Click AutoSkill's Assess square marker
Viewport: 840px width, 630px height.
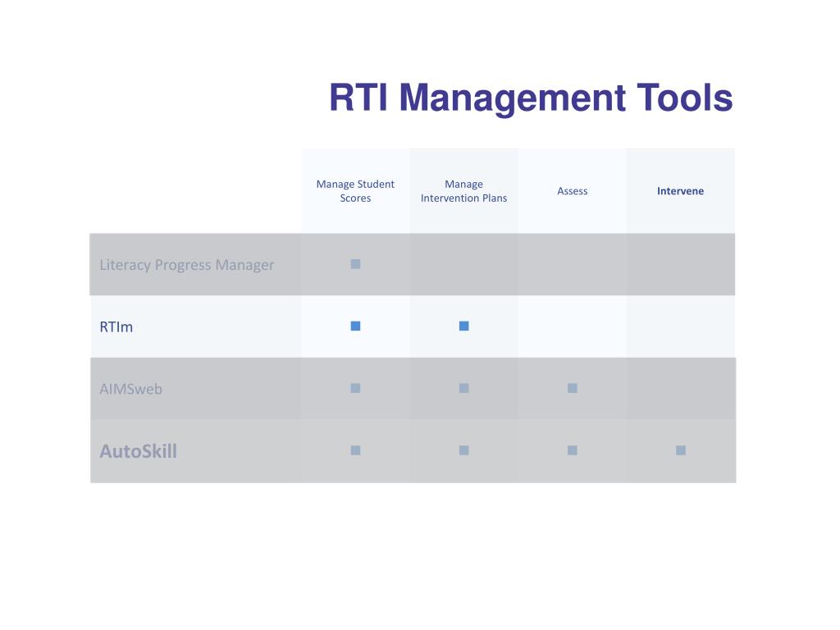coord(572,450)
